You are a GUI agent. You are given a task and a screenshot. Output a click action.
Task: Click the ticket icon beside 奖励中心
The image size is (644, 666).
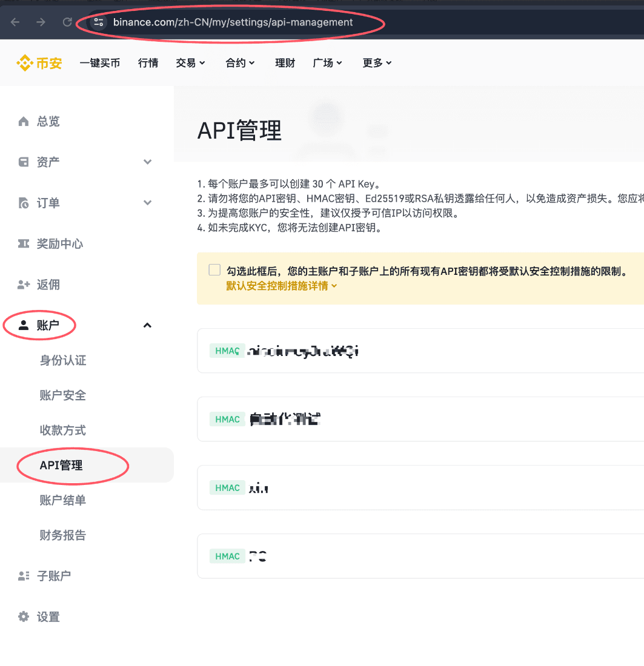(24, 243)
